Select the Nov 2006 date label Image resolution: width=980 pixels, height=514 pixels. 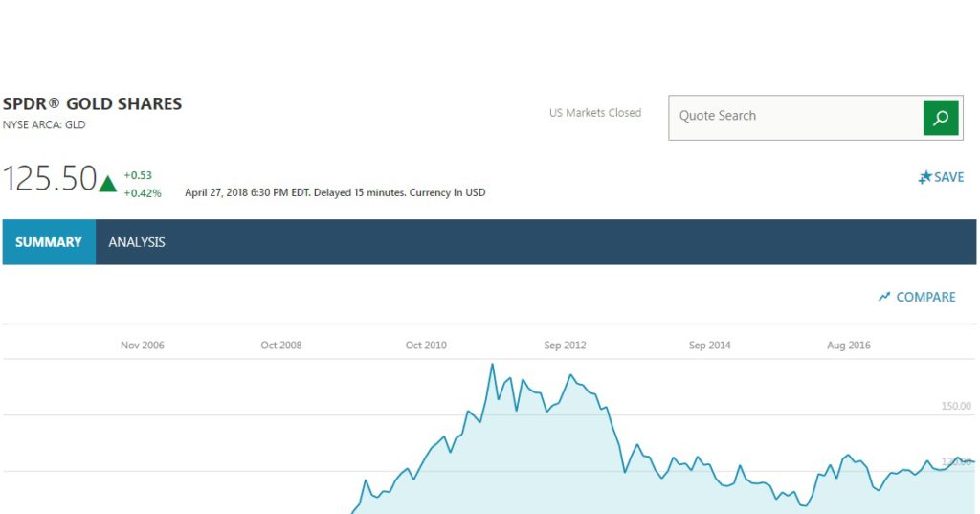coord(143,346)
